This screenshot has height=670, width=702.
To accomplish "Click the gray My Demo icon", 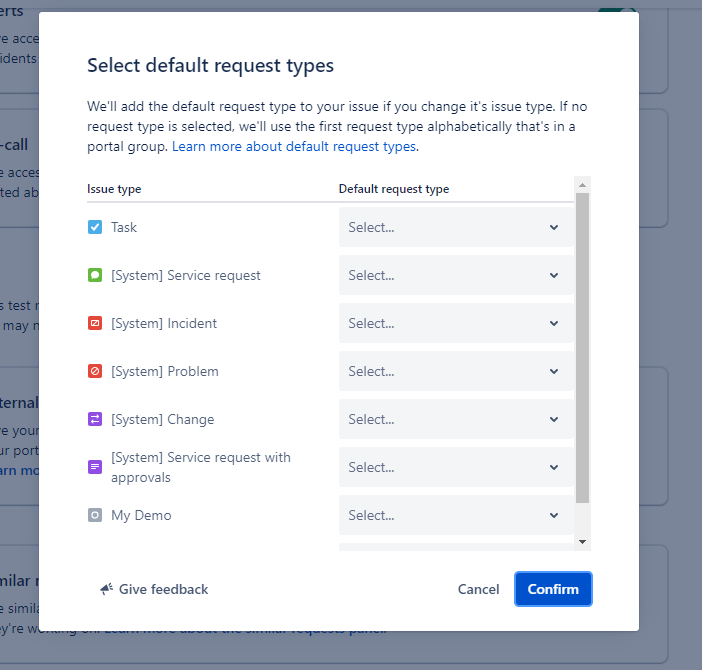I will 95,515.
